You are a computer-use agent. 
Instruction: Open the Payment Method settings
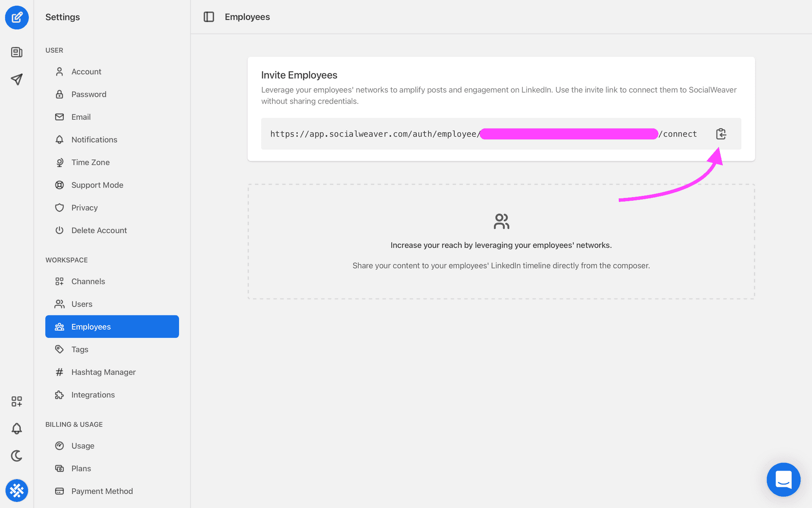pos(102,491)
